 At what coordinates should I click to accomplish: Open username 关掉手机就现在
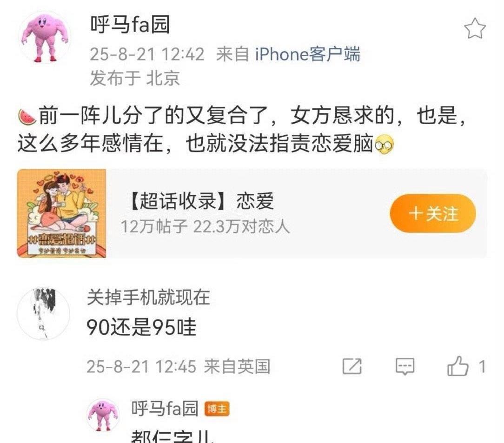click(148, 297)
